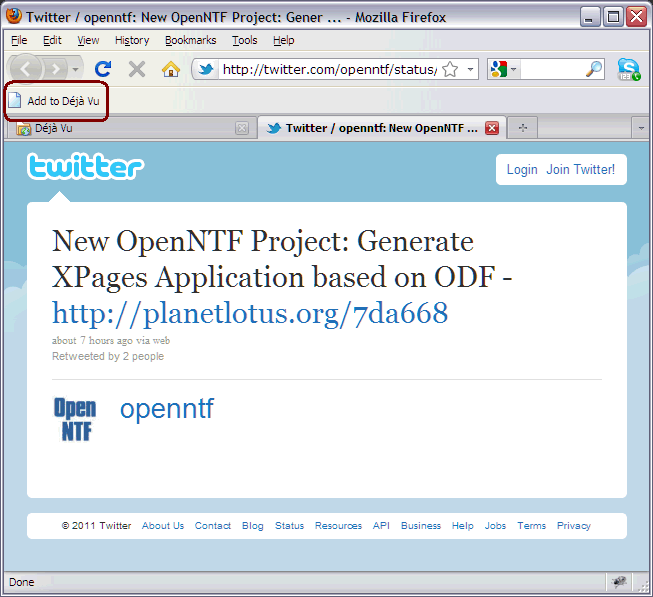Click the Skype extension icon in toolbar
This screenshot has height=597, width=653.
tap(628, 69)
